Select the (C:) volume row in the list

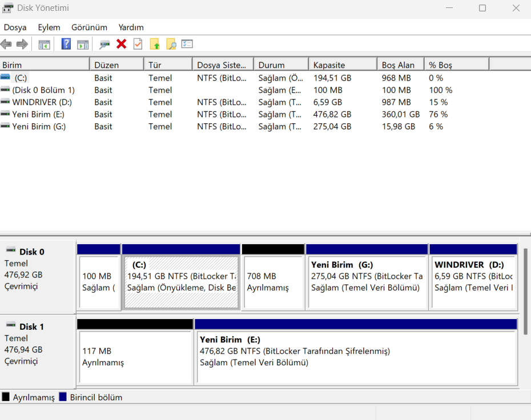[x=244, y=78]
